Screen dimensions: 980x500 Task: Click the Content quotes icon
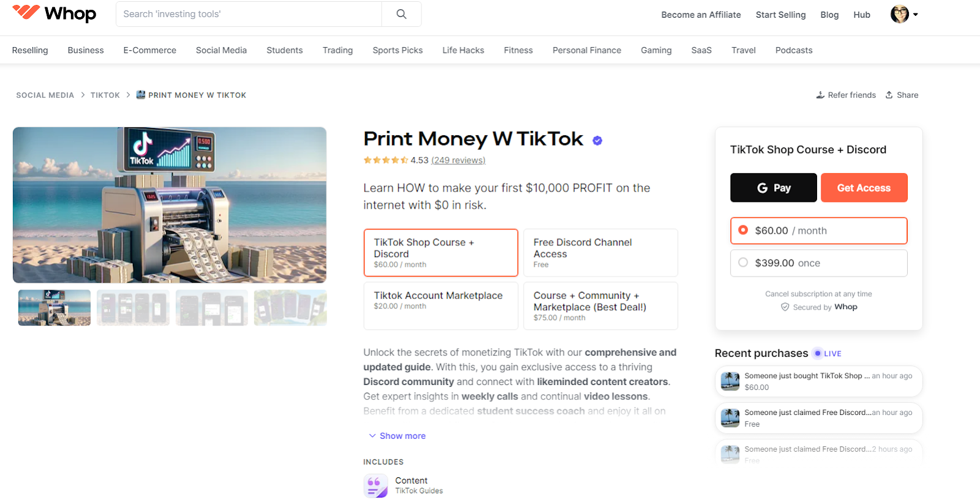click(375, 486)
